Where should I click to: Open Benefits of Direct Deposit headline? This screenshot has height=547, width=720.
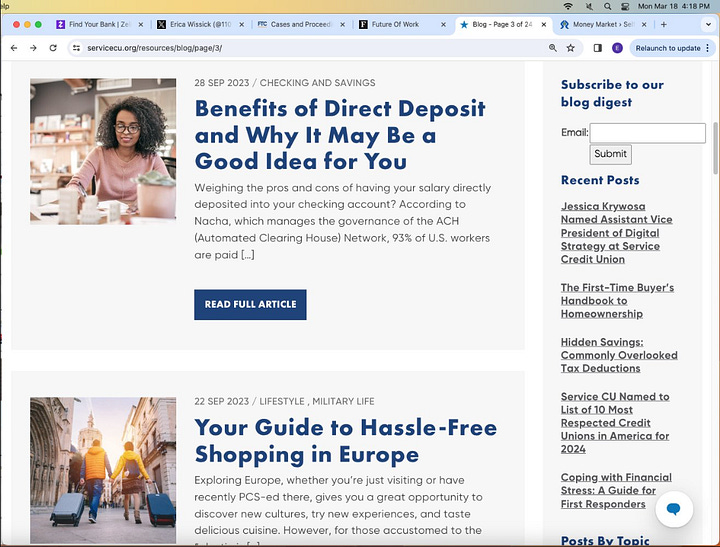coord(340,135)
